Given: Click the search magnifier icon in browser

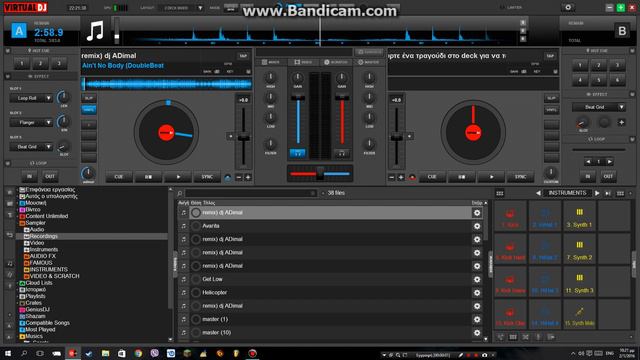Looking at the screenshot, I should [x=180, y=193].
